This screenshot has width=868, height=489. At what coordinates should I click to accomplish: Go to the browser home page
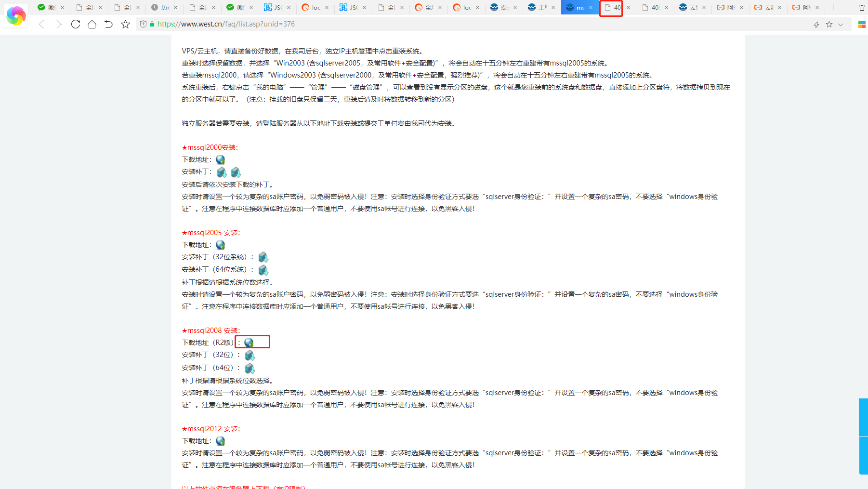(x=92, y=24)
